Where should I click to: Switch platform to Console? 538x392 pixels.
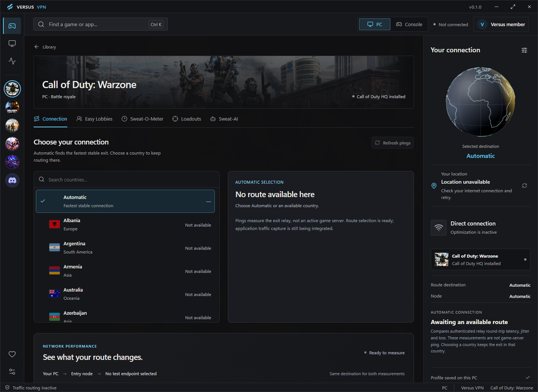pos(409,24)
